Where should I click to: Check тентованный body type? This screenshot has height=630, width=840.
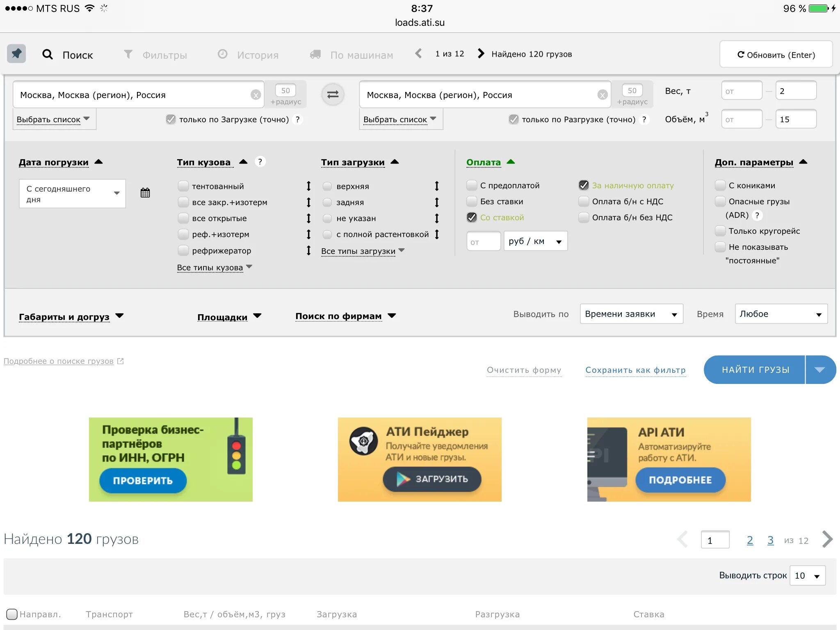[x=183, y=186]
